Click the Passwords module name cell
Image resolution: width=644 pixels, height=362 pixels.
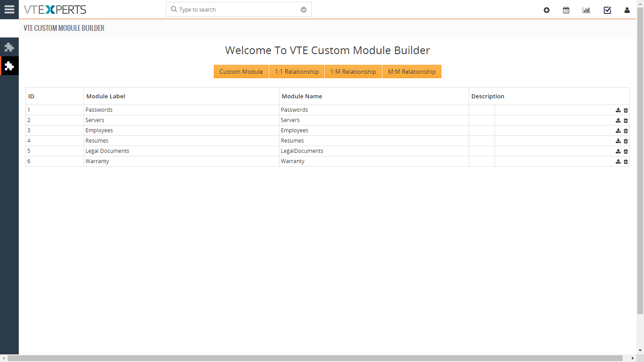tap(374, 110)
